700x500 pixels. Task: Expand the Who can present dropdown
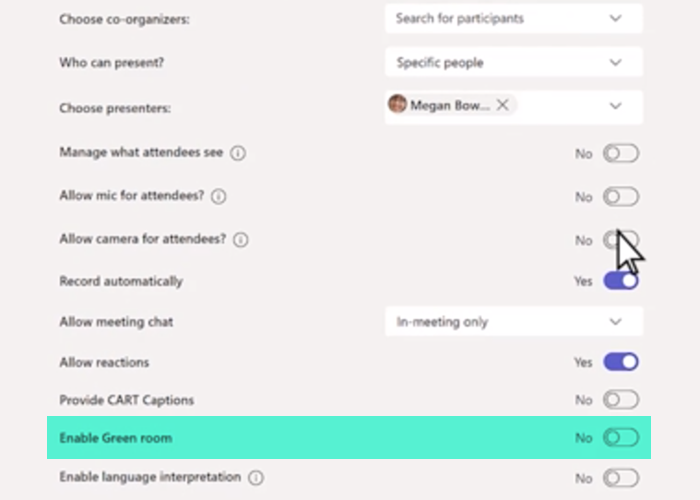pos(615,62)
